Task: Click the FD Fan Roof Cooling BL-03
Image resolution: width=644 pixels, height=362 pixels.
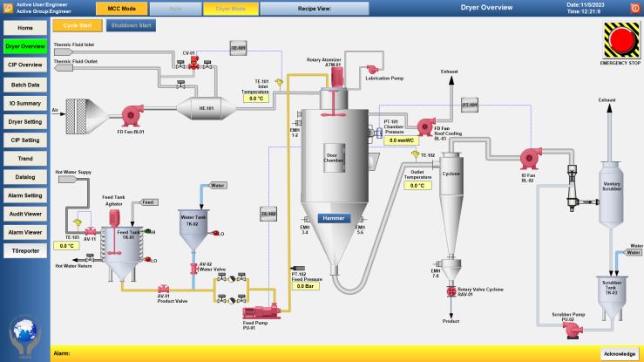Action: click(x=429, y=126)
